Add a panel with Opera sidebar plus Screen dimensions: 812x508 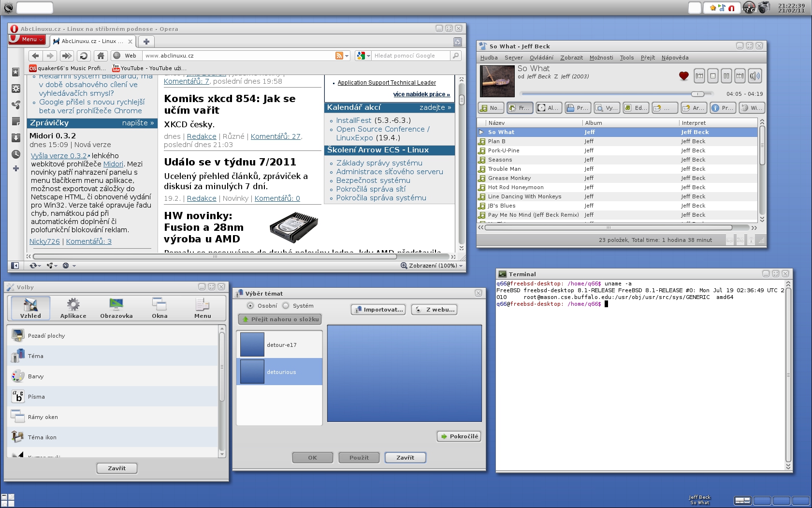pos(16,168)
